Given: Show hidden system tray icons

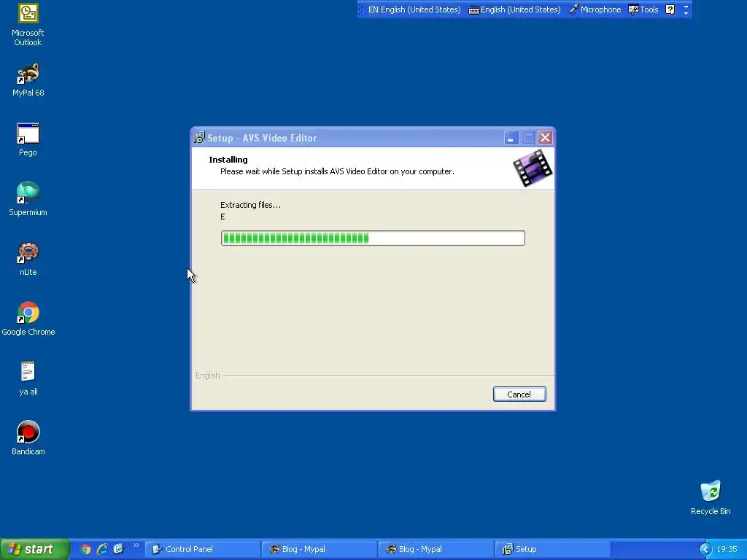Looking at the screenshot, I should point(705,550).
